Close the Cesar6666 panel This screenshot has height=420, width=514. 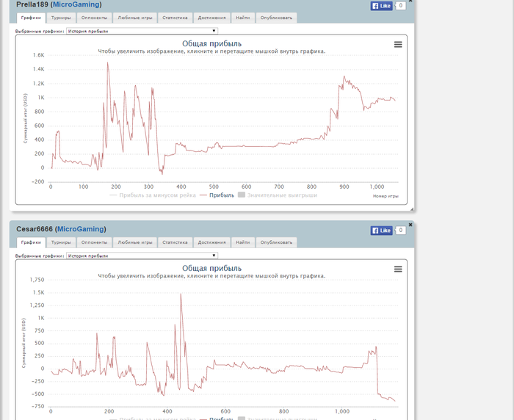click(410, 225)
